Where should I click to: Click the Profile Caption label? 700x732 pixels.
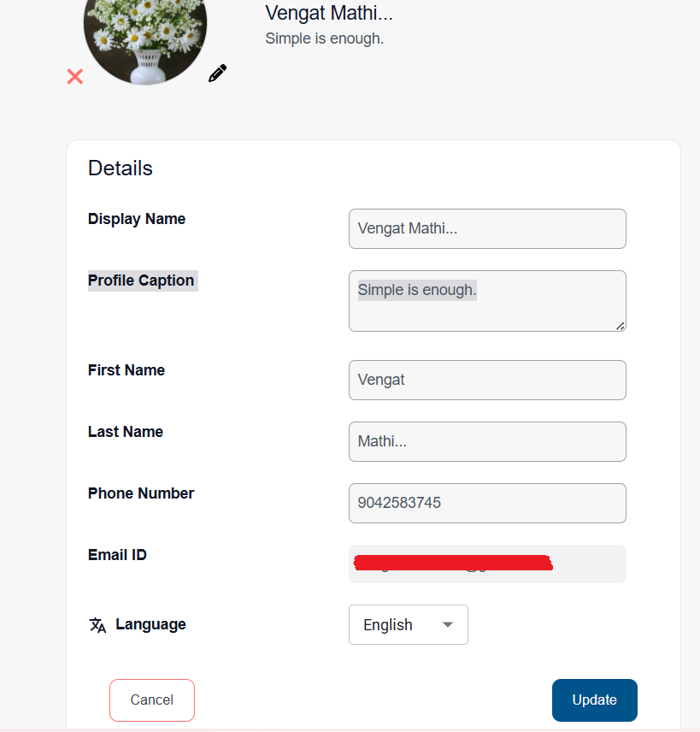point(141,280)
